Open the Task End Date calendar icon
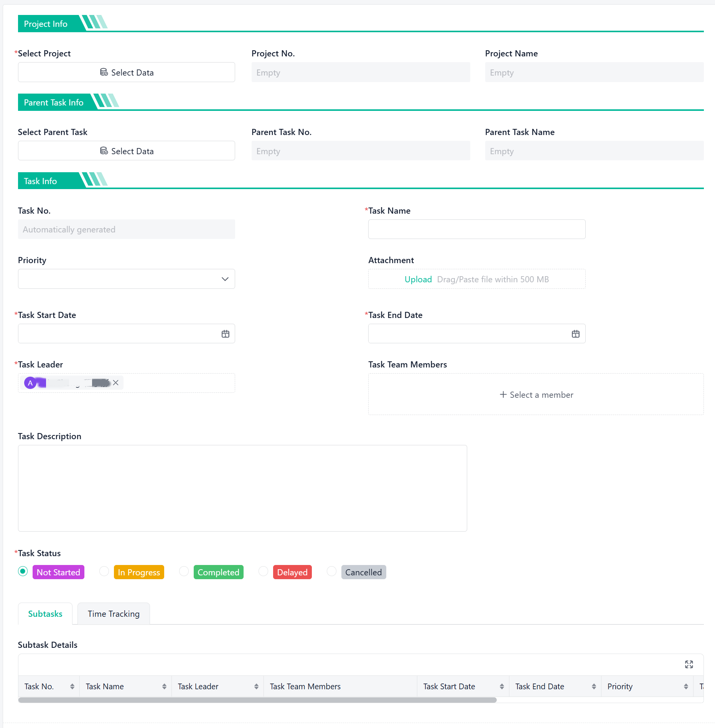Screen dimensions: 715x728 coord(575,334)
